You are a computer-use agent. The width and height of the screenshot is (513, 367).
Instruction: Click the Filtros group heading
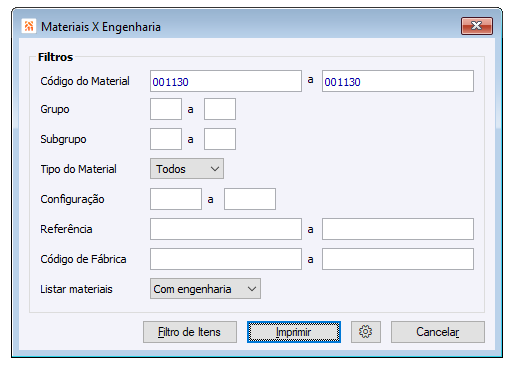pos(55,57)
